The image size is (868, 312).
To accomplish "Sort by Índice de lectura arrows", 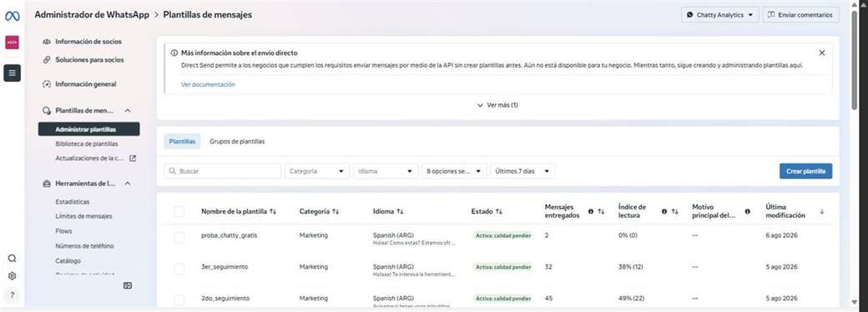I will pyautogui.click(x=674, y=211).
